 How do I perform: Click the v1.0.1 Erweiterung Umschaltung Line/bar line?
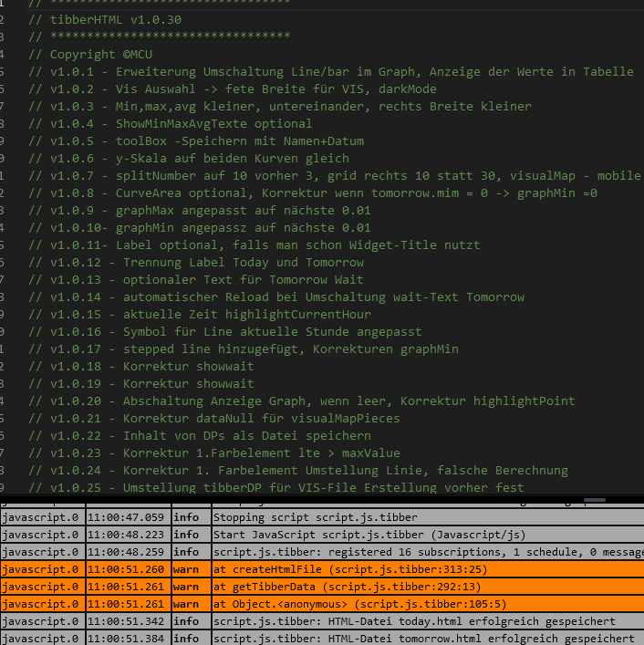coord(331,71)
